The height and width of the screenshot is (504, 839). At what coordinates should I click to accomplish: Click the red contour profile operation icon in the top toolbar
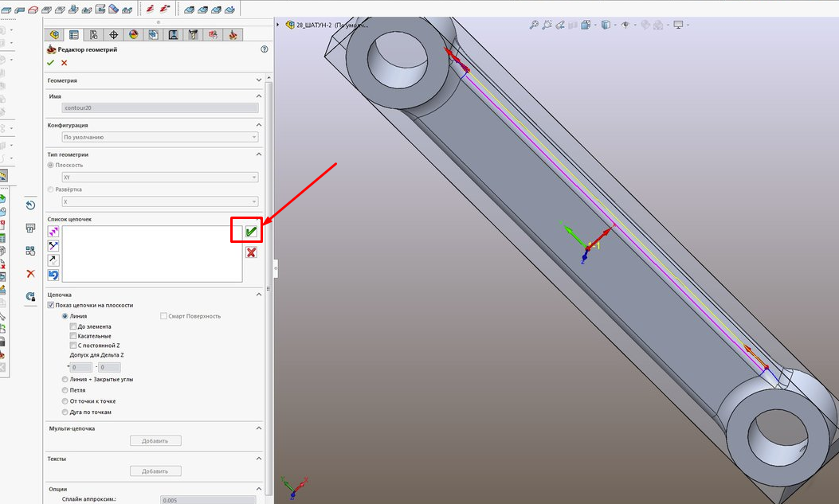click(x=33, y=9)
